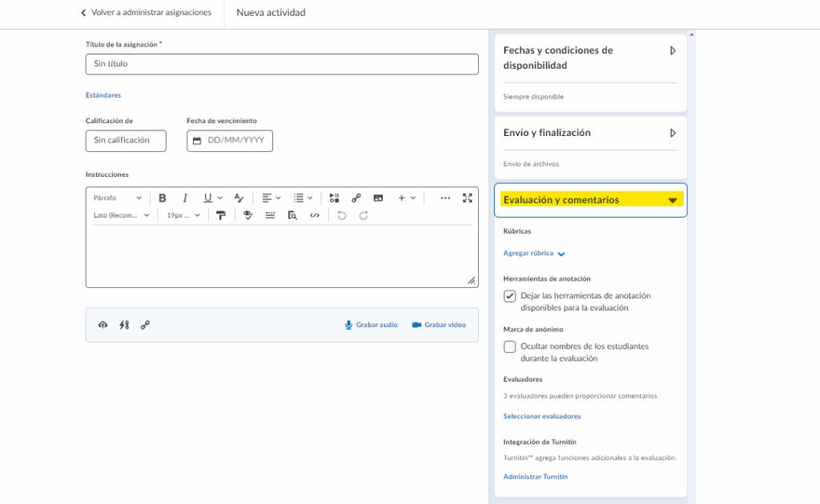Open the Seleccionar evaluadores link
Screen dimensions: 820x504
tap(542, 416)
